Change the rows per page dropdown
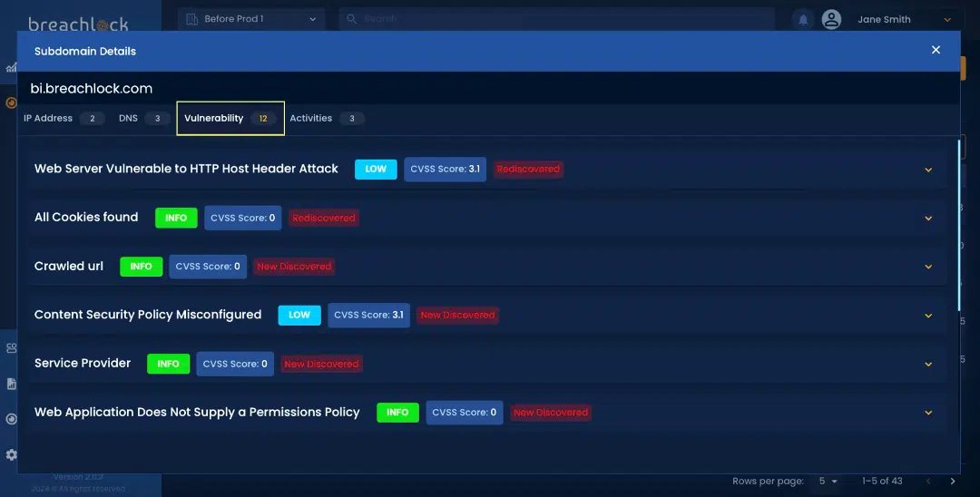The width and height of the screenshot is (980, 497). [x=828, y=481]
